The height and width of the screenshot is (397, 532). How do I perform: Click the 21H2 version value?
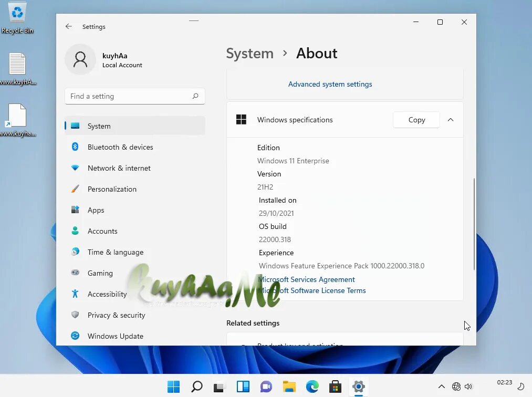coord(265,187)
